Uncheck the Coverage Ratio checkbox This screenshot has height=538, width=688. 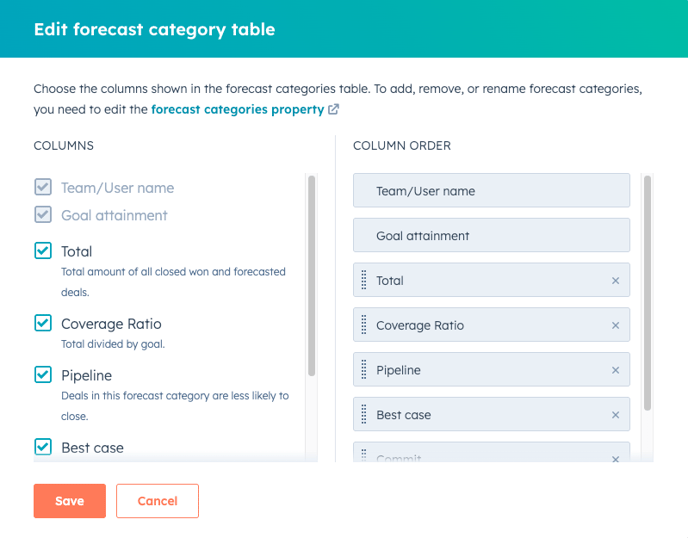point(43,323)
